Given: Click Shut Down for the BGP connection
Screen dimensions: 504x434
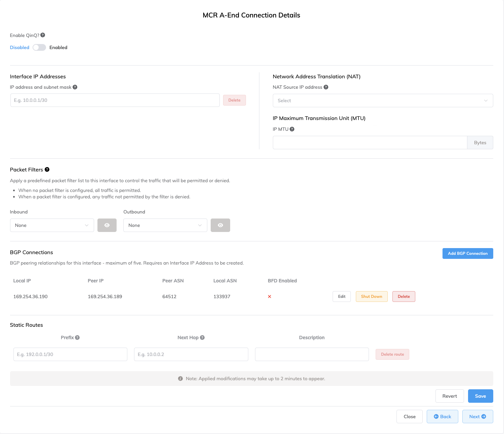Looking at the screenshot, I should [371, 297].
